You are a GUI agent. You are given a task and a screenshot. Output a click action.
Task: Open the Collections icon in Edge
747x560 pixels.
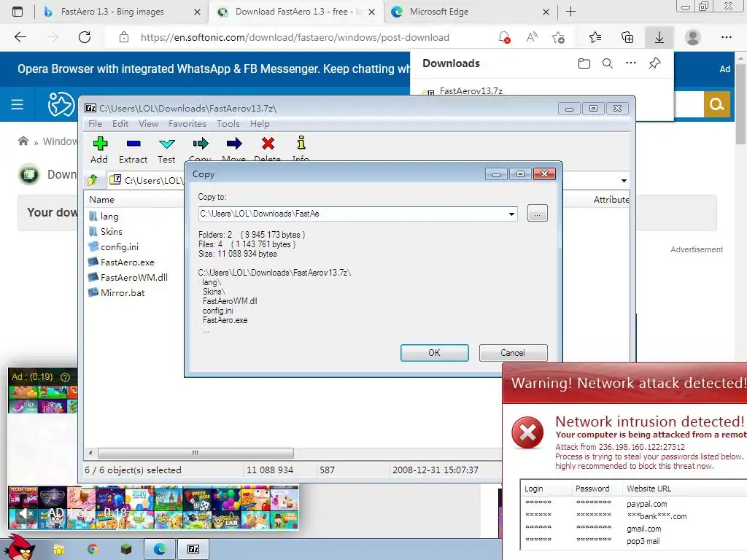[x=627, y=37]
